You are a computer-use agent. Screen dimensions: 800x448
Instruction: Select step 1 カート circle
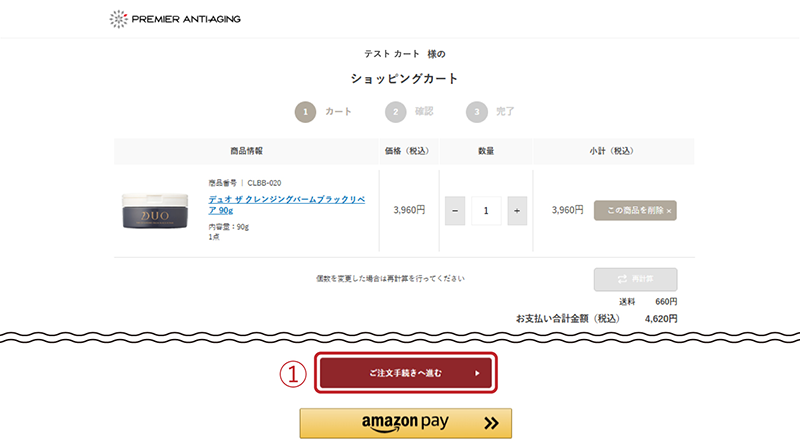305,112
